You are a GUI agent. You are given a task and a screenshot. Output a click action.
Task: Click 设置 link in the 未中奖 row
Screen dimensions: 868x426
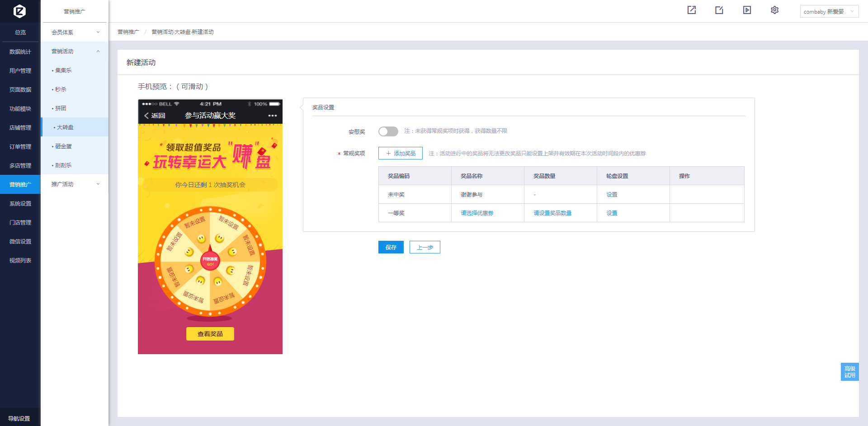(x=612, y=195)
